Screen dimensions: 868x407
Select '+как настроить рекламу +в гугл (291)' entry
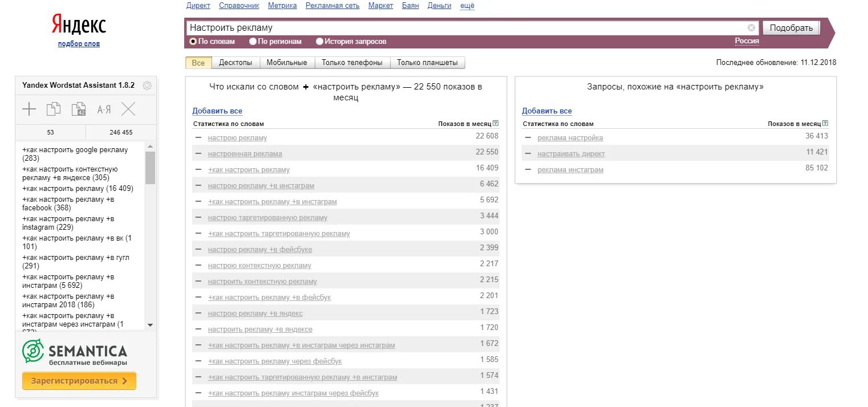pyautogui.click(x=76, y=262)
